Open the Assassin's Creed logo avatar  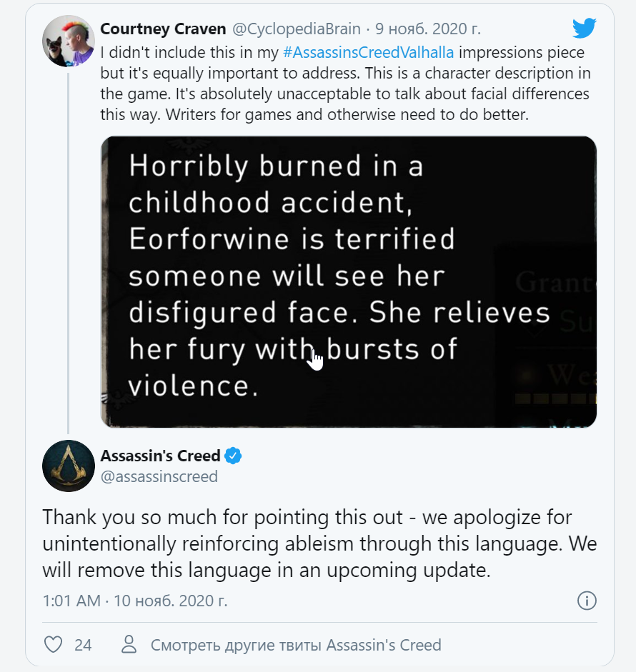click(x=69, y=466)
